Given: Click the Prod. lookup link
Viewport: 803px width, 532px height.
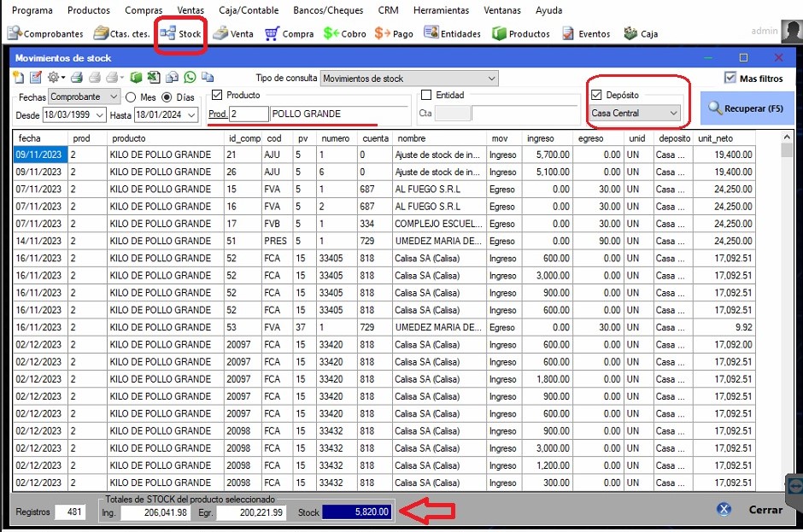Looking at the screenshot, I should click(x=218, y=114).
